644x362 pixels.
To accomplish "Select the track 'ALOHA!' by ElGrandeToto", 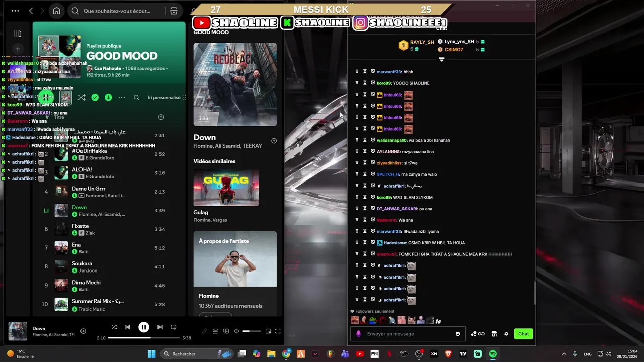I will pyautogui.click(x=109, y=173).
